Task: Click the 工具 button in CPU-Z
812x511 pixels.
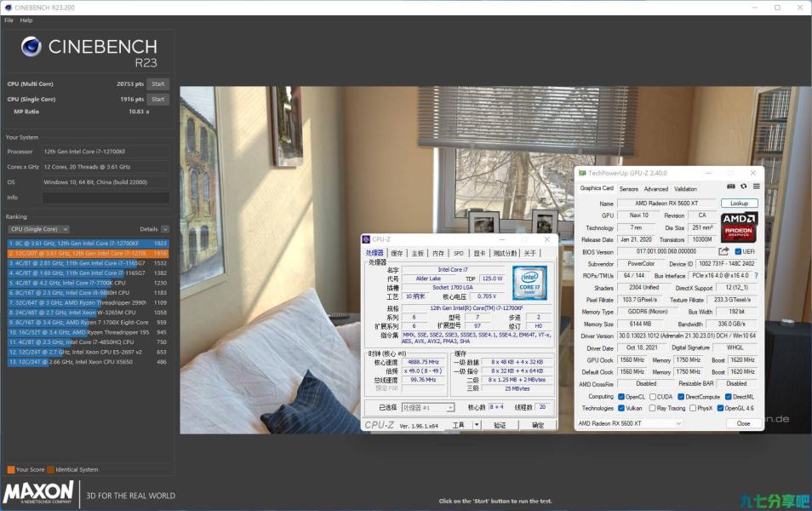Action: (458, 425)
